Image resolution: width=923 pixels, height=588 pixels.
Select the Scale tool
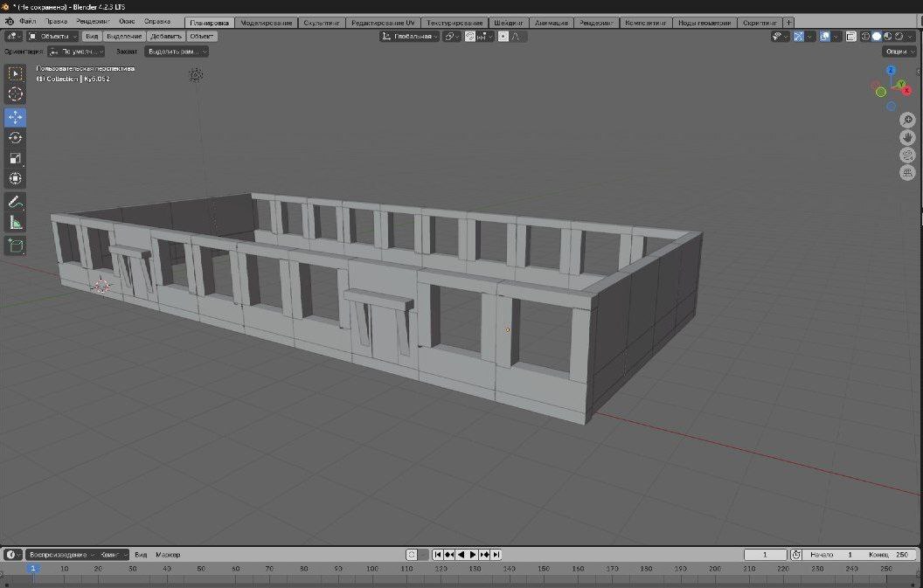point(16,158)
